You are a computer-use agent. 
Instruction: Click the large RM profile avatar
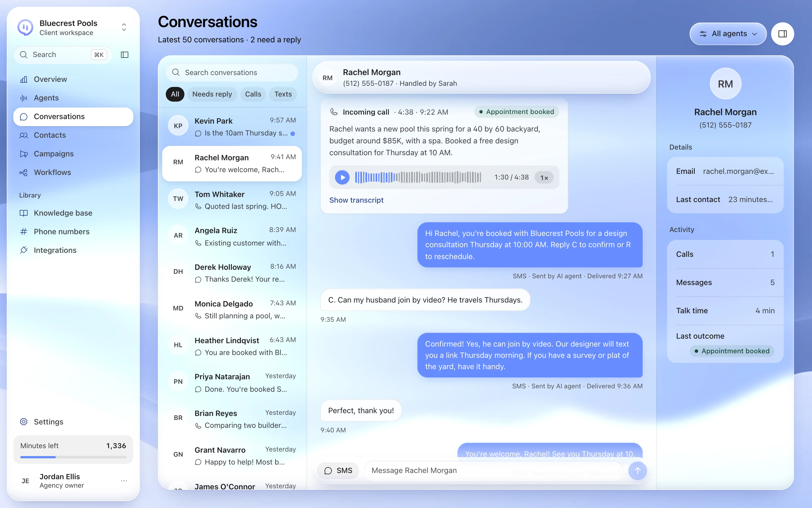[x=725, y=84]
